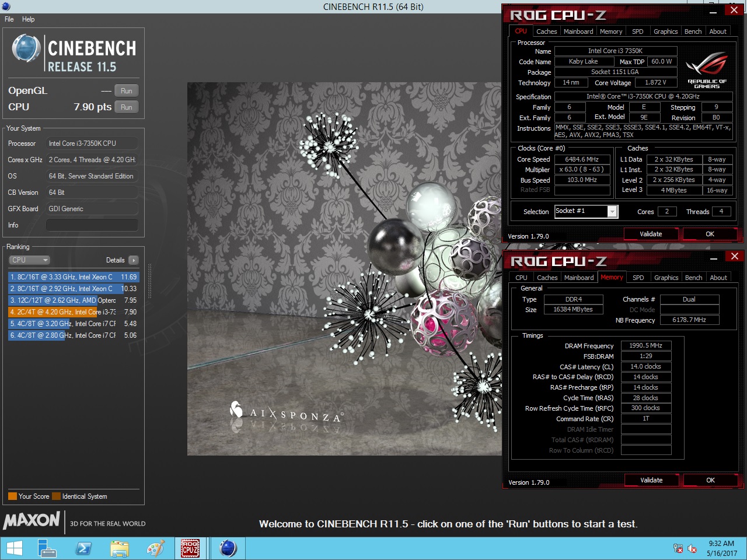747x560 pixels.
Task: Select ranking row 2C/4T @ 4.20 GHz
Action: (74, 312)
